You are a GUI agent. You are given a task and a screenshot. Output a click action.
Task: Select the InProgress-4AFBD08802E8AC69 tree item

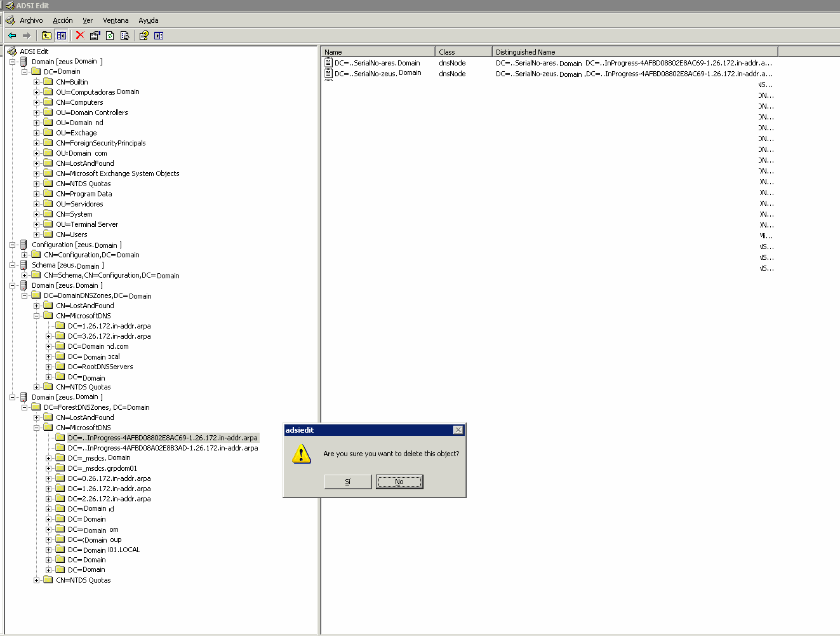[163, 438]
